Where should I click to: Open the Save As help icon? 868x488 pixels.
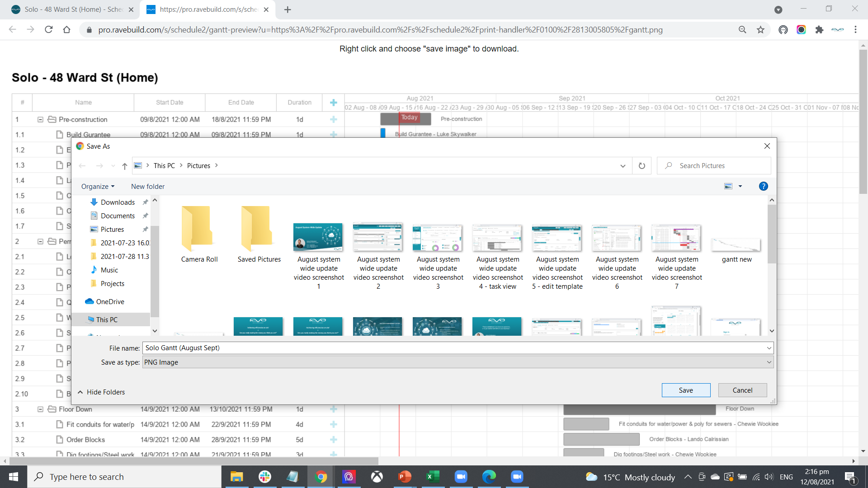click(763, 186)
